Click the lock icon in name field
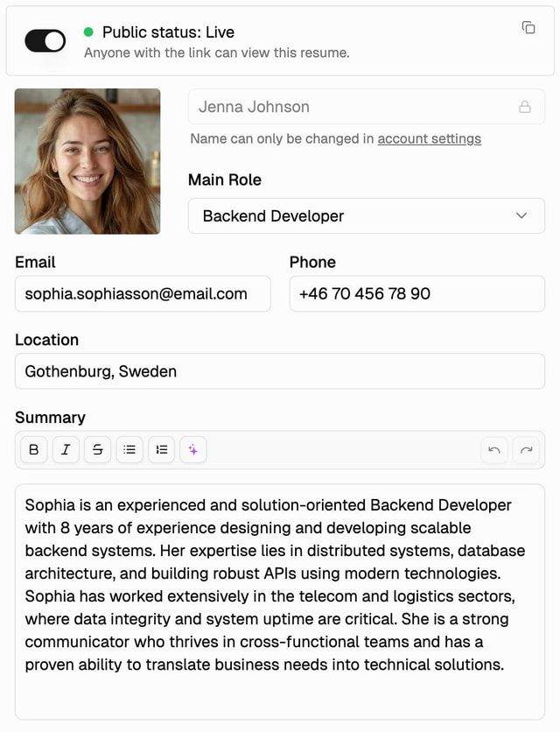 (525, 107)
